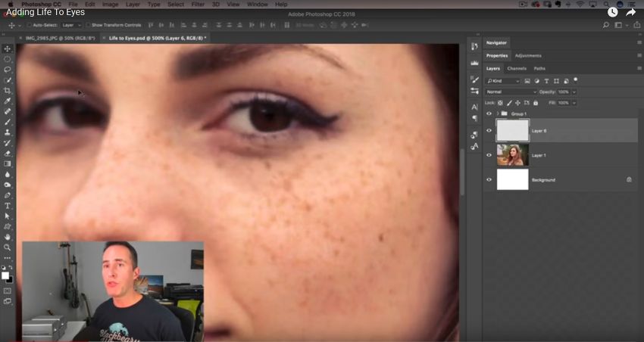The image size is (644, 342).
Task: Toggle visibility of the Background layer
Action: tap(489, 179)
